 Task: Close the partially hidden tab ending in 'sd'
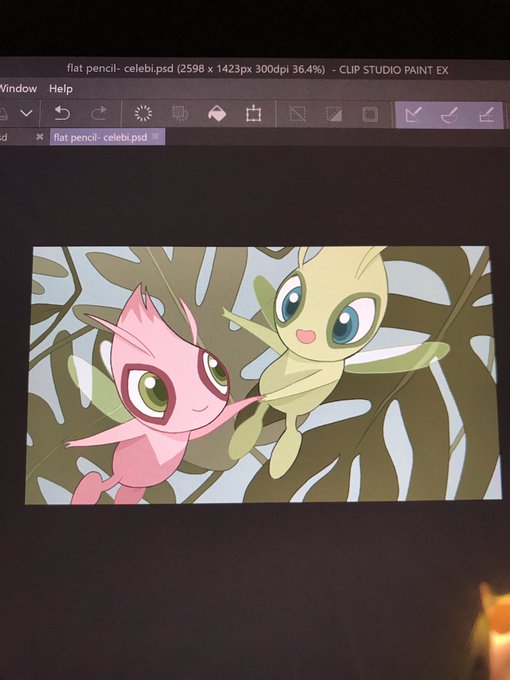(39, 137)
